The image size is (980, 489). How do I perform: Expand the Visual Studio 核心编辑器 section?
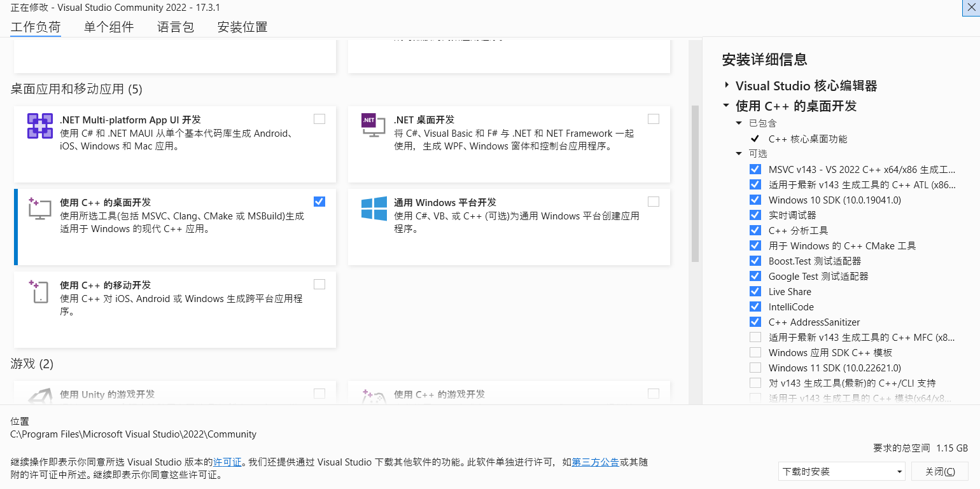726,85
